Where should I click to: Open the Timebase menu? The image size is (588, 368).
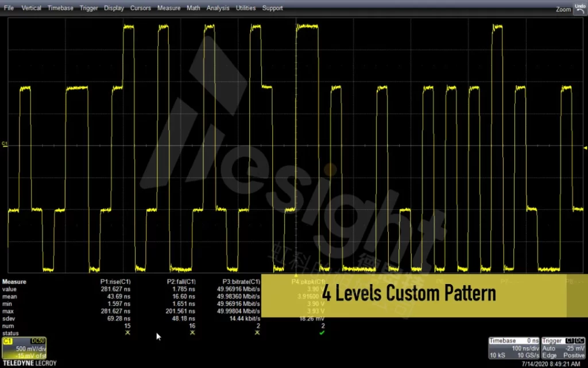pyautogui.click(x=60, y=8)
